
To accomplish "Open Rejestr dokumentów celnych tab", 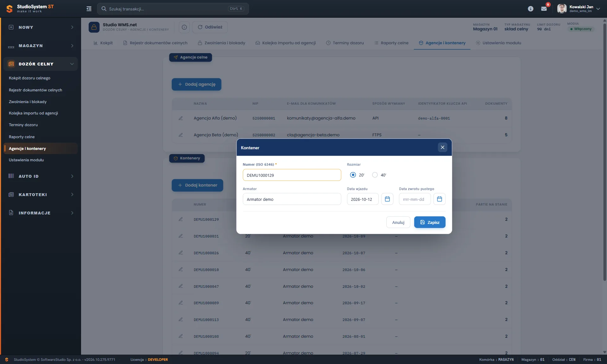I will coord(155,43).
